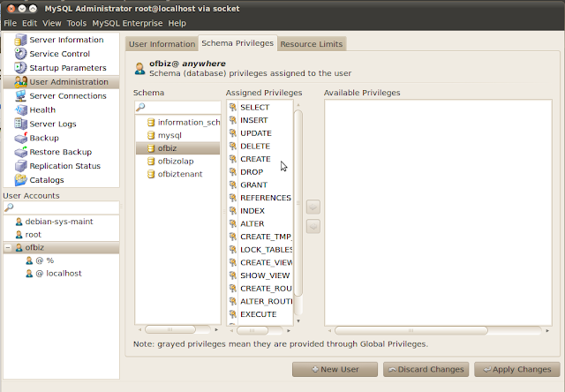565x392 pixels.
Task: Click the Available Privileges horizontal scrollbar
Action: 411,330
